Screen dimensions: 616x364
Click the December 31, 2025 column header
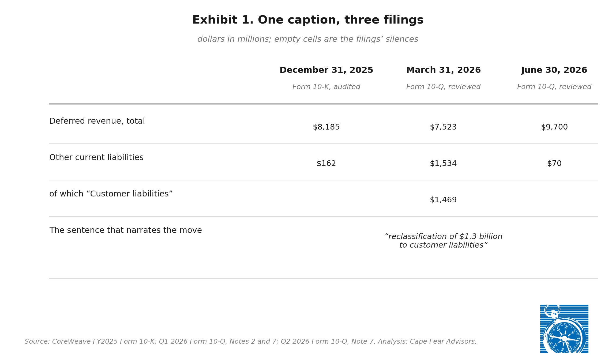coord(326,70)
